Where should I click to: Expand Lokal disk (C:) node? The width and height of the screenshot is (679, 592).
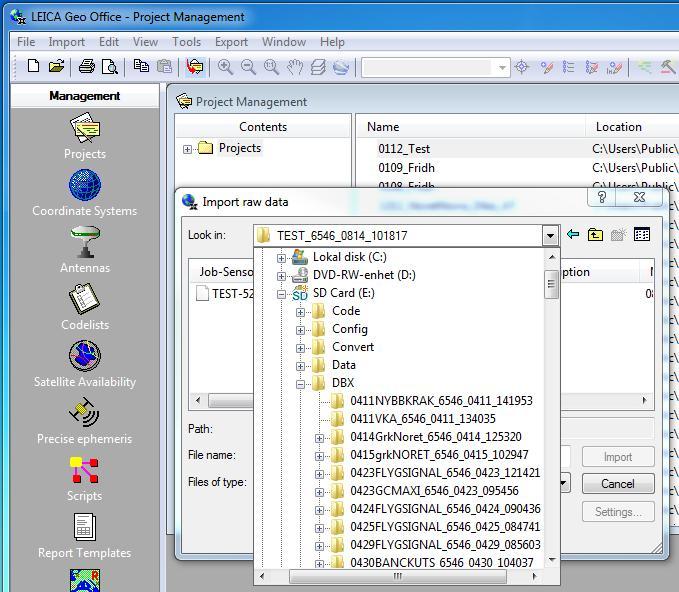coord(281,258)
